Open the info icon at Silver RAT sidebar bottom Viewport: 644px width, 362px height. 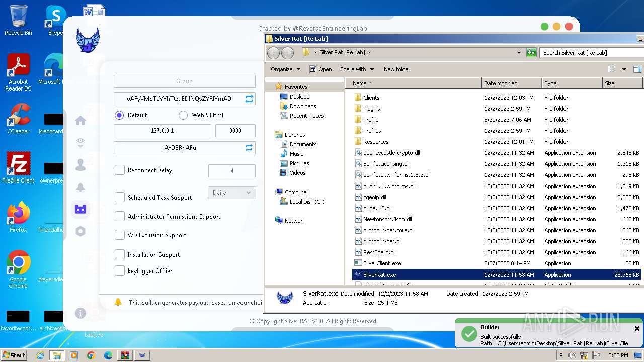pos(80,313)
